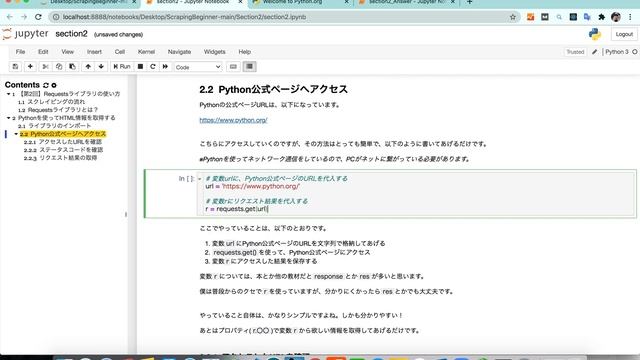Image resolution: width=640 pixels, height=360 pixels.
Task: Restart kernel and rerun all icon
Action: click(x=165, y=67)
